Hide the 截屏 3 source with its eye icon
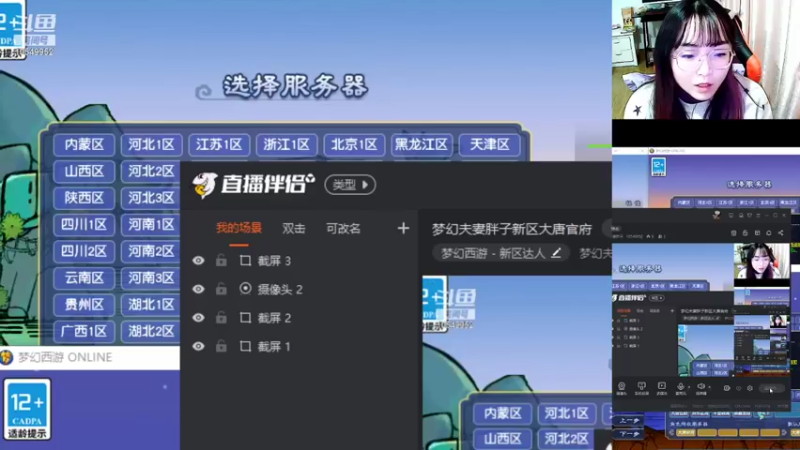 point(198,261)
